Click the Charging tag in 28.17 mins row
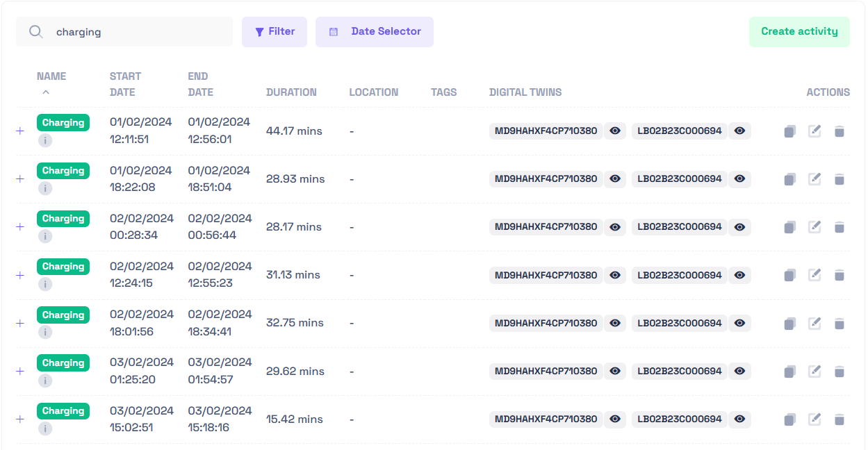The height and width of the screenshot is (450, 868). pos(63,219)
